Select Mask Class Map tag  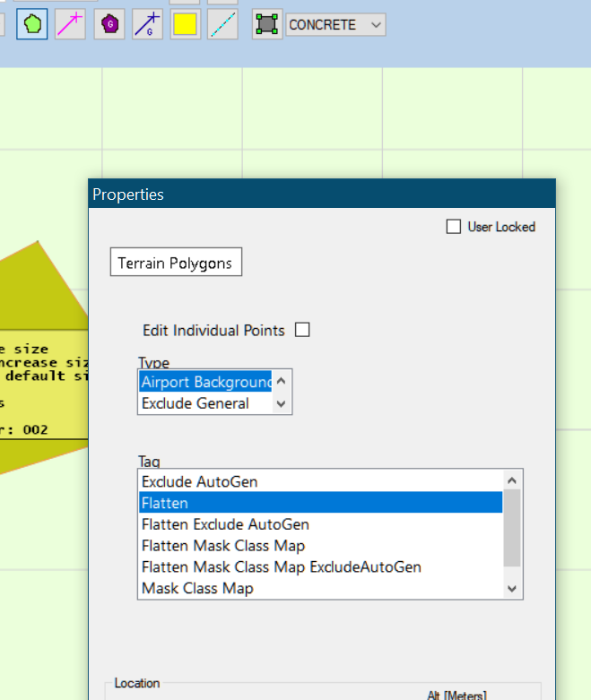pos(197,589)
